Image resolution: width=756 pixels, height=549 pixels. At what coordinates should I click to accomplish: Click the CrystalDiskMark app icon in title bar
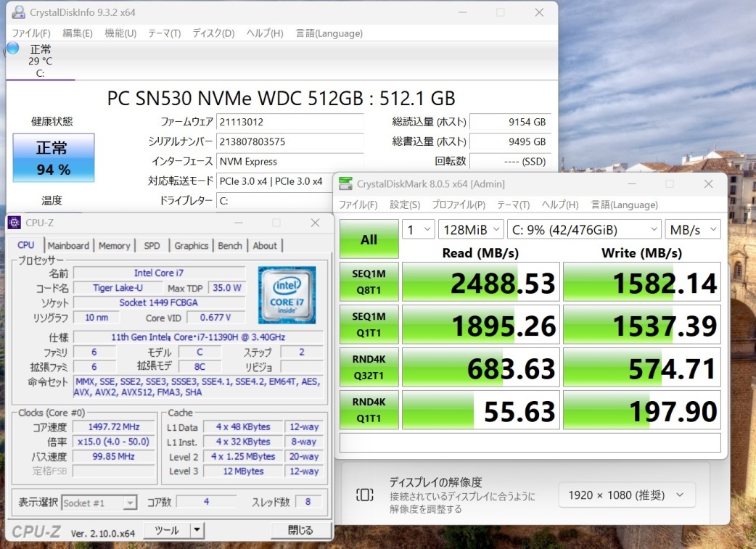345,183
